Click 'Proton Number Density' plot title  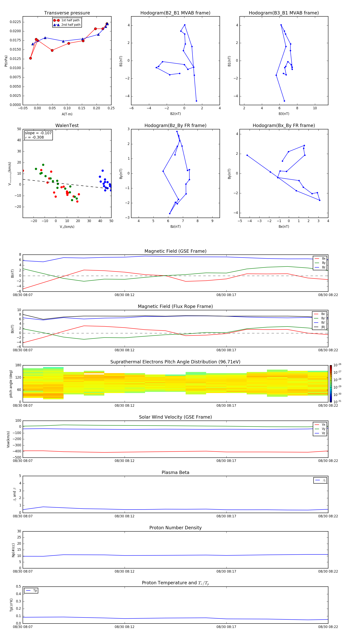(175, 528)
